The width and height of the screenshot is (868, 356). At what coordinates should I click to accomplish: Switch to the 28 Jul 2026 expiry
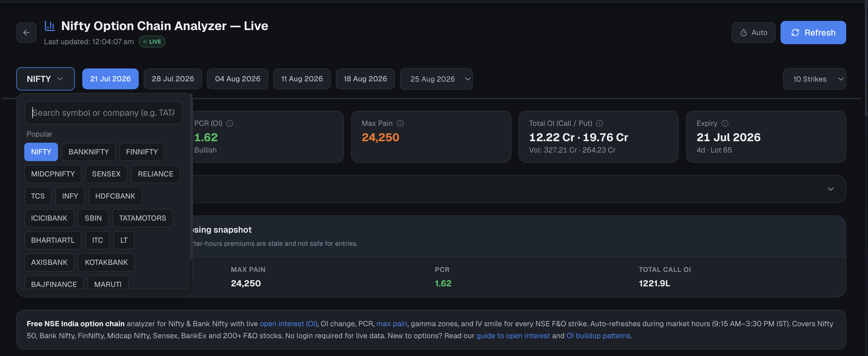[173, 79]
